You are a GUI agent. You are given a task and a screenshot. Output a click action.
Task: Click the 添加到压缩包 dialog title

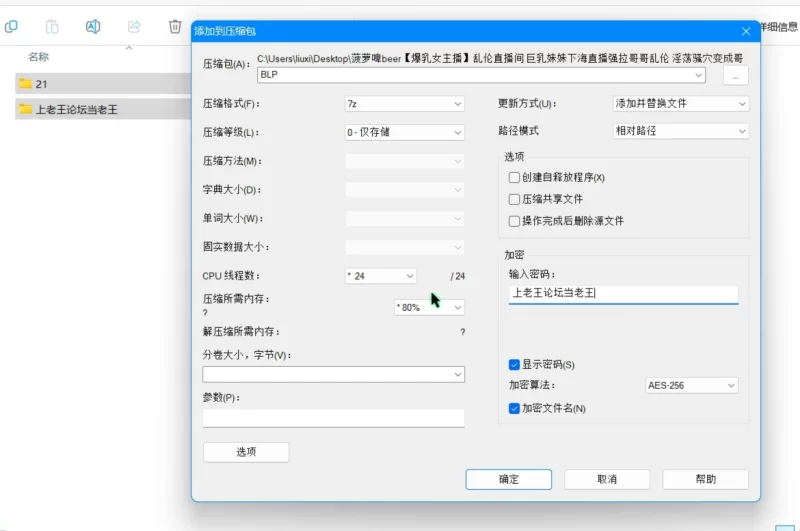(225, 31)
